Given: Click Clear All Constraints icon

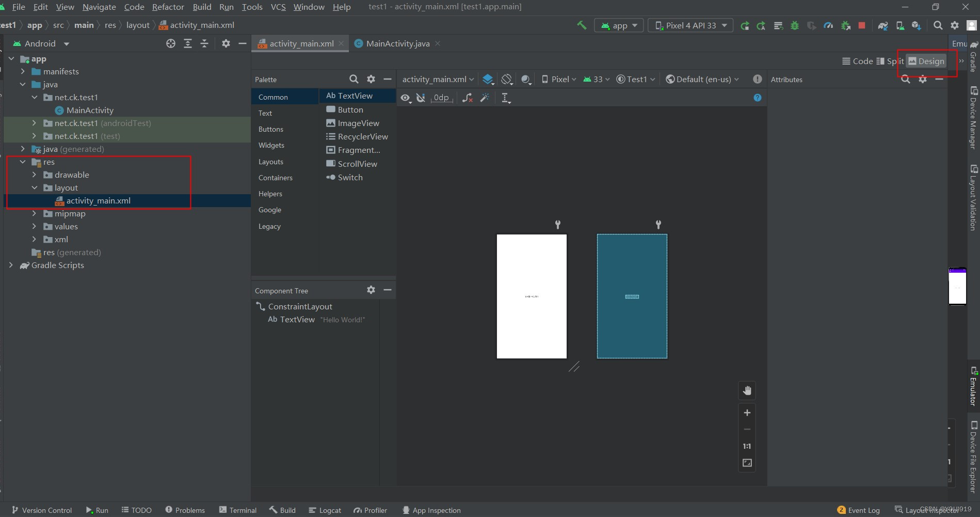Looking at the screenshot, I should click(x=468, y=98).
